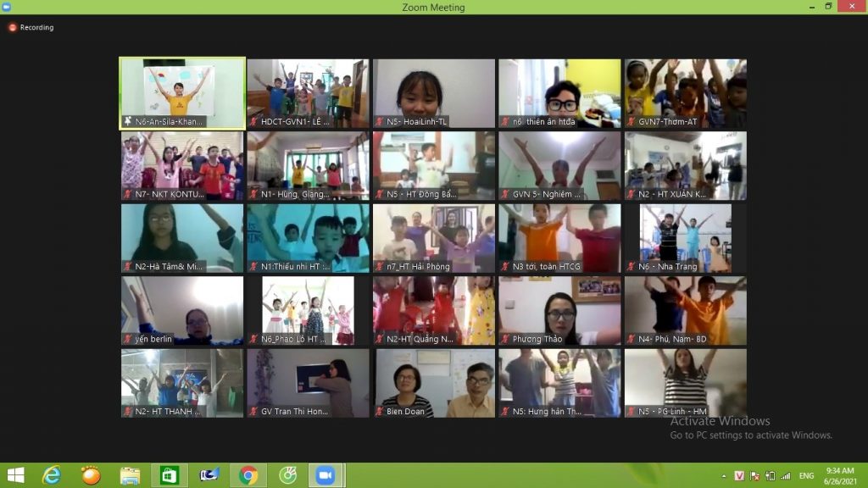
Task: Select the N5 - PG Linh - HM video tile
Action: point(685,384)
